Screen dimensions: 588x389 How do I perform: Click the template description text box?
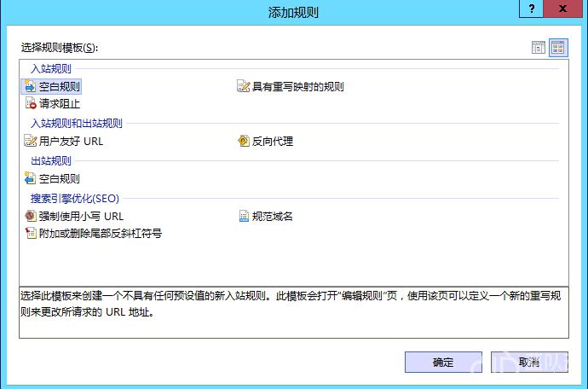point(293,313)
